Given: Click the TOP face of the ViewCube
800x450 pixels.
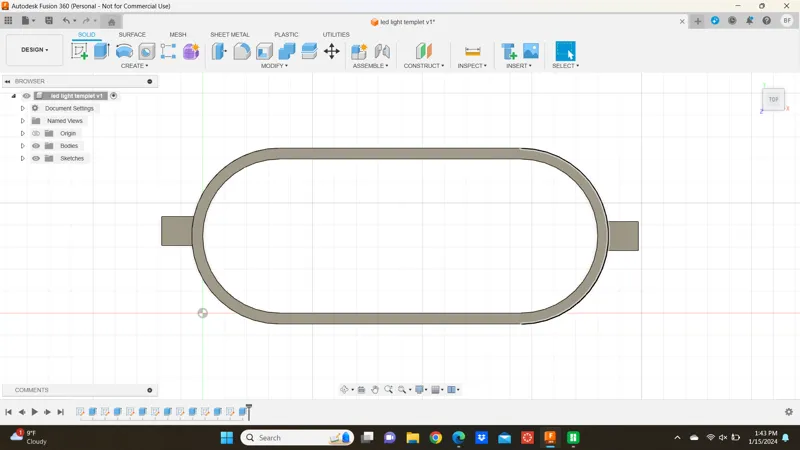Looking at the screenshot, I should point(773,99).
